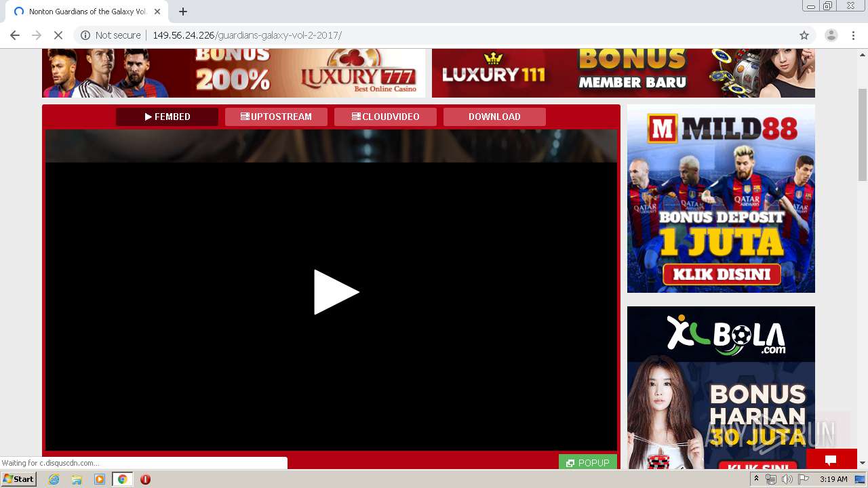The image size is (868, 488).
Task: Go back with the browser back arrow
Action: click(15, 35)
